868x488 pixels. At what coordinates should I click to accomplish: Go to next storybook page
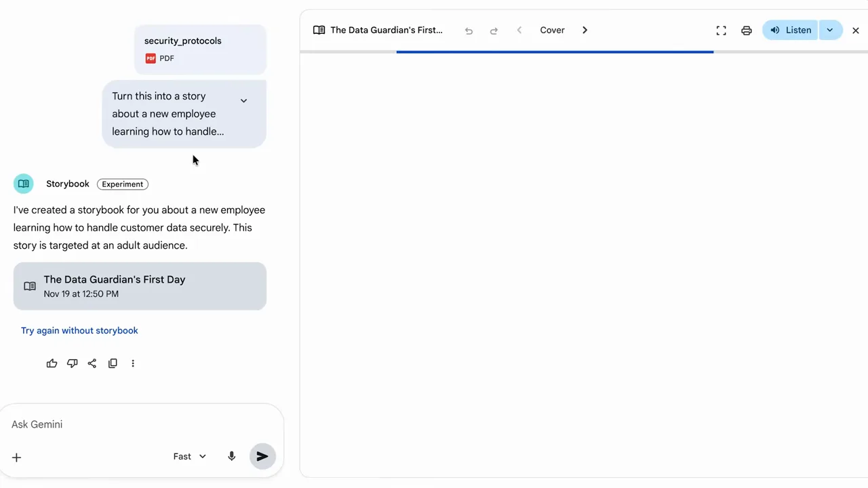click(x=585, y=30)
